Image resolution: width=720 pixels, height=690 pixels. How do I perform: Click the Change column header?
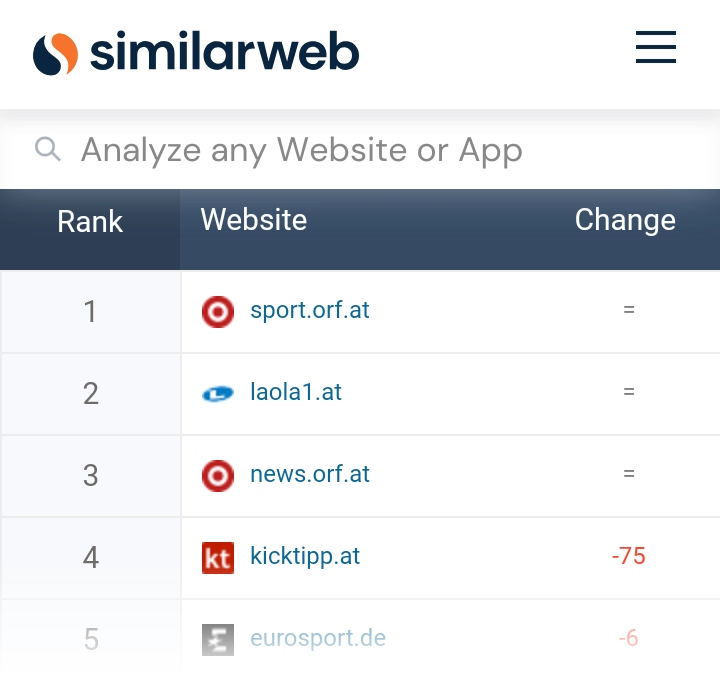625,220
